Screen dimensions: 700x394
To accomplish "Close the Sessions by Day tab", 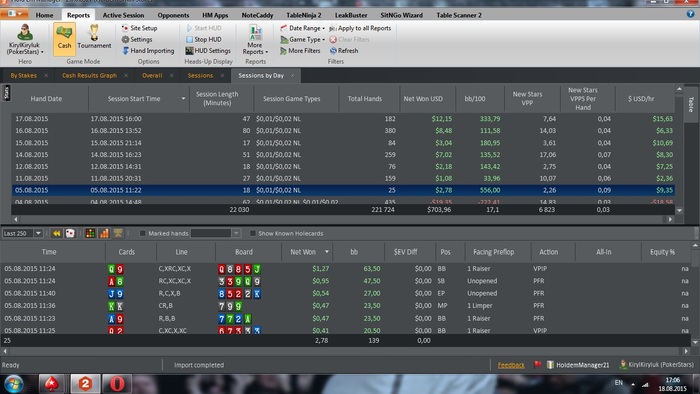I will click(292, 75).
